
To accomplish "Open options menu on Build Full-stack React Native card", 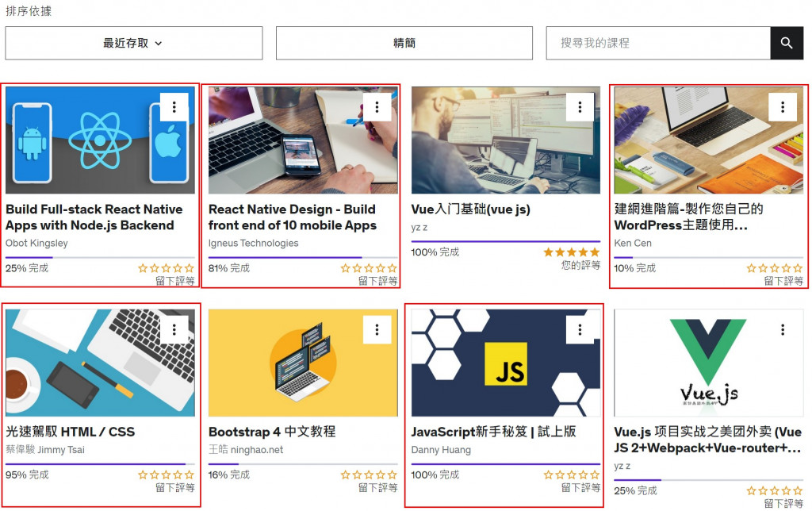I will [174, 107].
